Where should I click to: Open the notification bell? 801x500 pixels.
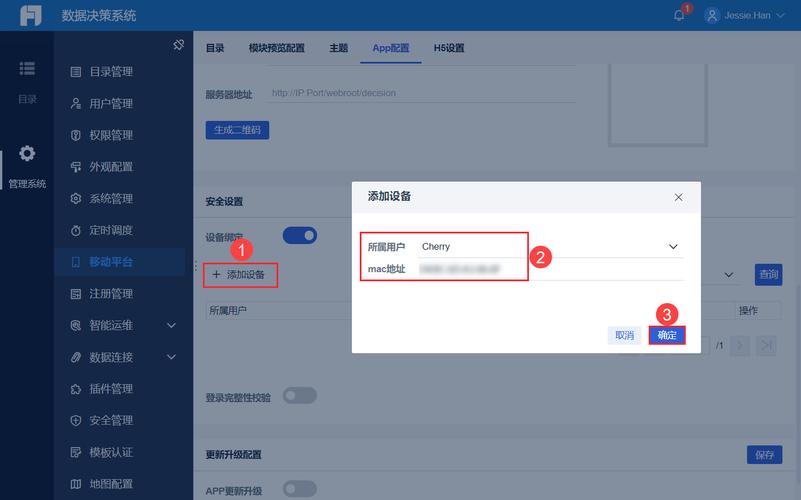point(679,15)
